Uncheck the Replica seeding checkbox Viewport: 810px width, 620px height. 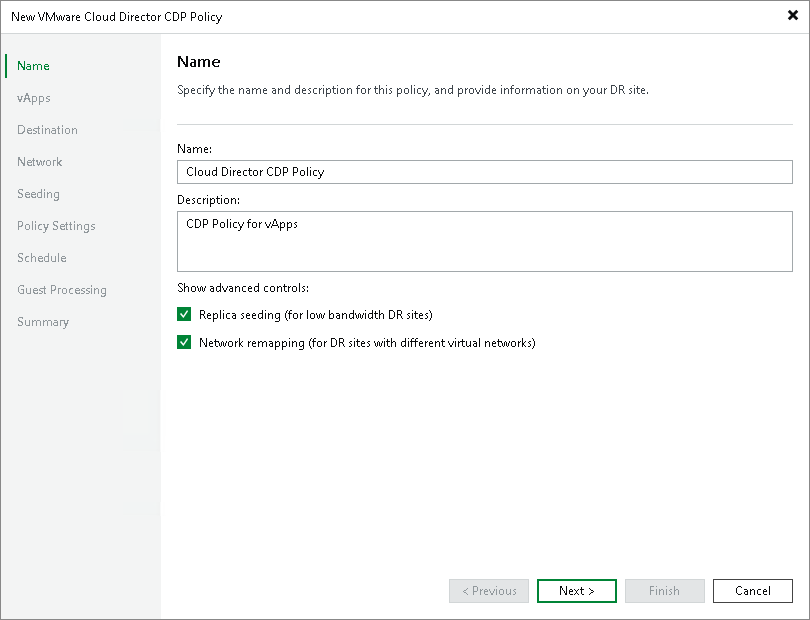click(184, 314)
